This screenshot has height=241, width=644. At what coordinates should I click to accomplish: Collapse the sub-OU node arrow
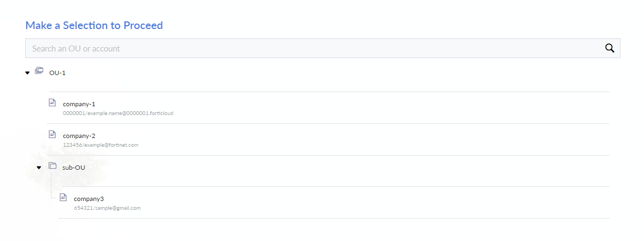(x=39, y=168)
